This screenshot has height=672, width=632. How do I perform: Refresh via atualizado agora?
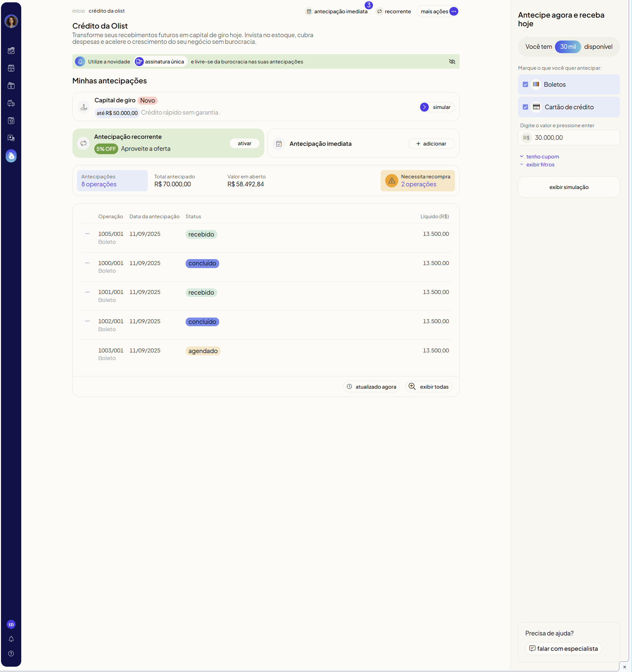pos(371,387)
